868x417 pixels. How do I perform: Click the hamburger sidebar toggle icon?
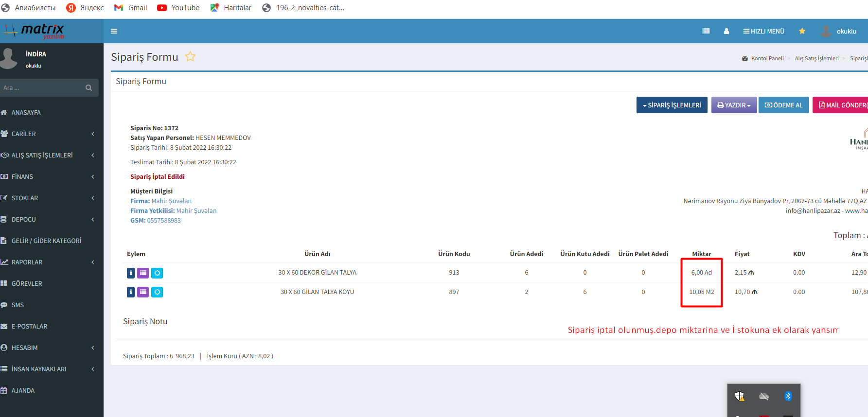114,31
